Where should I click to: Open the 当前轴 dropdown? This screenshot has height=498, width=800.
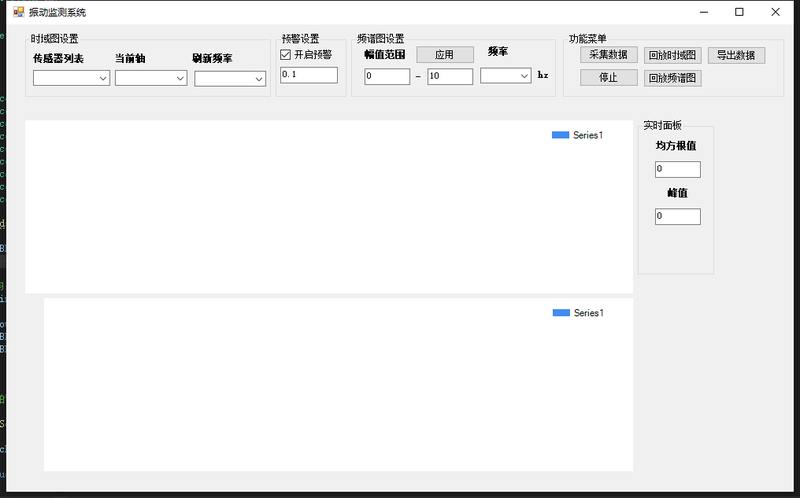pyautogui.click(x=151, y=78)
